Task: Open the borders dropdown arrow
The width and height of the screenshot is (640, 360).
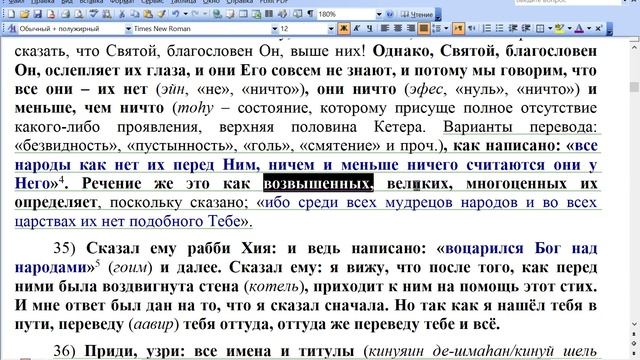Action: click(x=550, y=28)
